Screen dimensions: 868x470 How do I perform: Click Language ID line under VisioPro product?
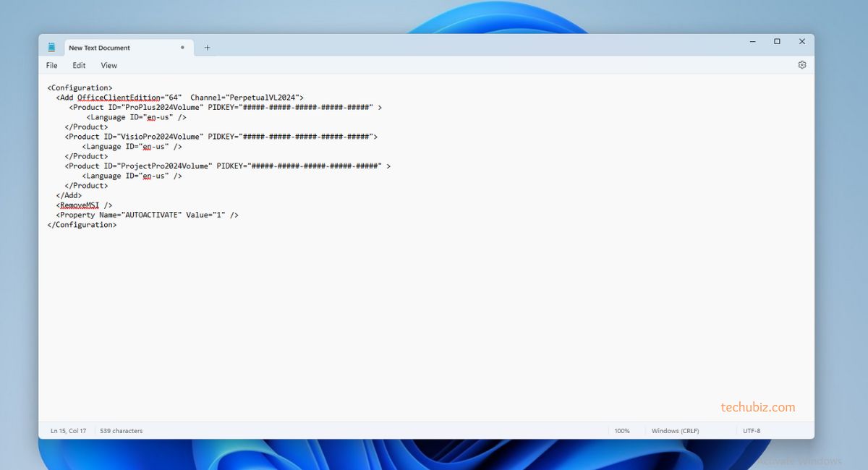(x=132, y=146)
